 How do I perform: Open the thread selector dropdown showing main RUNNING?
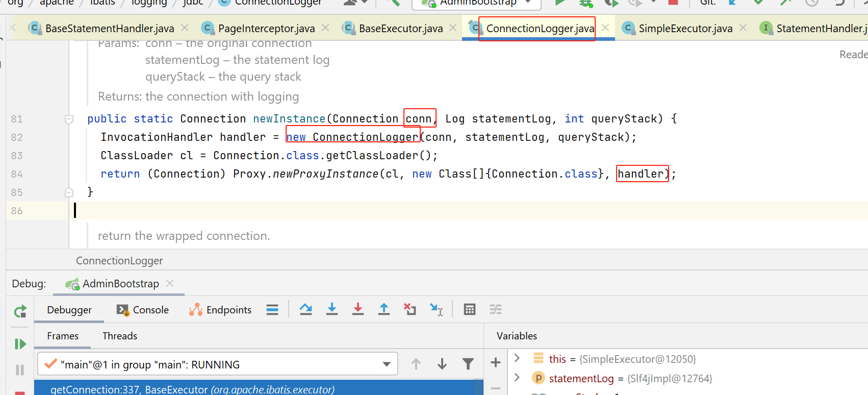coord(386,364)
